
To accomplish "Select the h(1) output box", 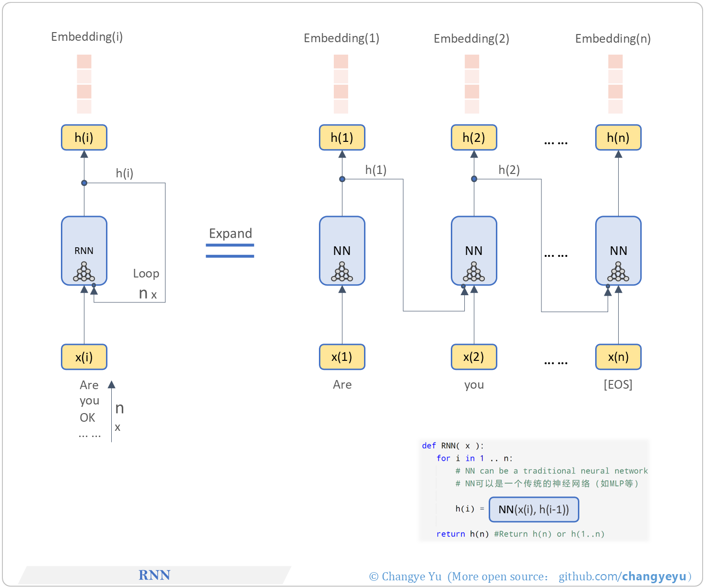I will [x=342, y=138].
